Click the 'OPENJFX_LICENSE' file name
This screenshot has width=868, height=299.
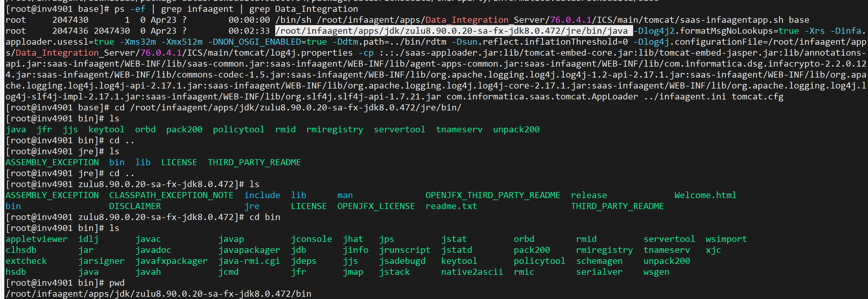tap(376, 206)
